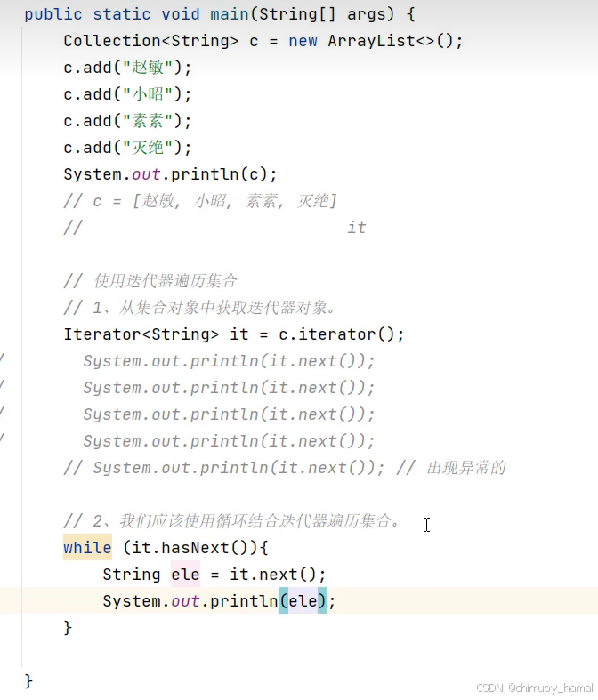Click 'it.next()' in the String ele assignment
Screen dimensions: 598x700
coord(272,575)
